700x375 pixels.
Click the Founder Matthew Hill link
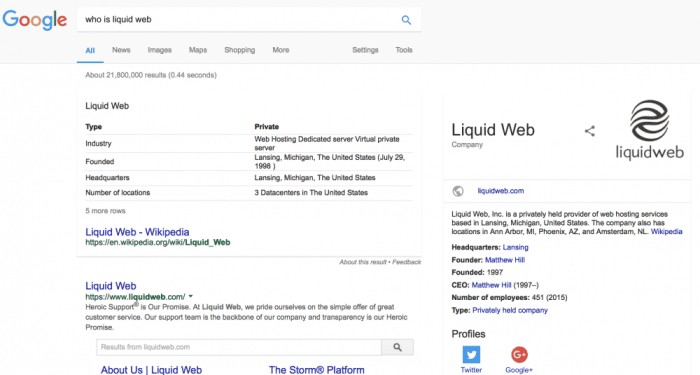tap(505, 260)
